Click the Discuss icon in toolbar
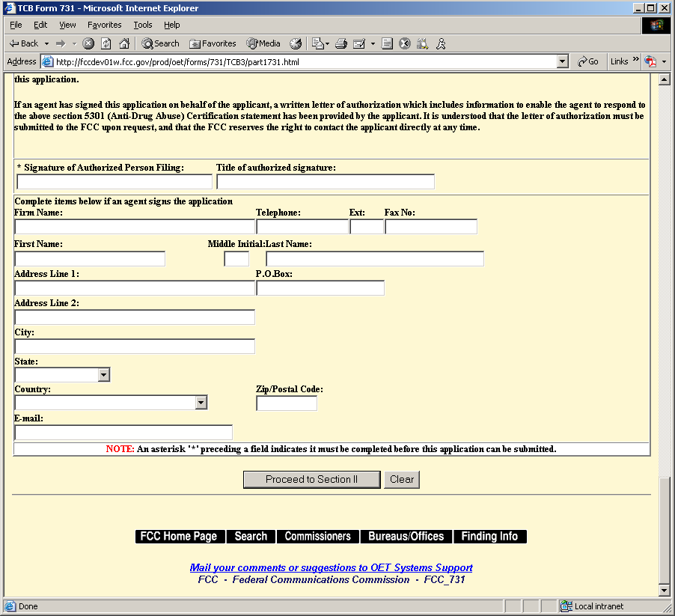Viewport: 675px width, 616px height. coord(387,43)
